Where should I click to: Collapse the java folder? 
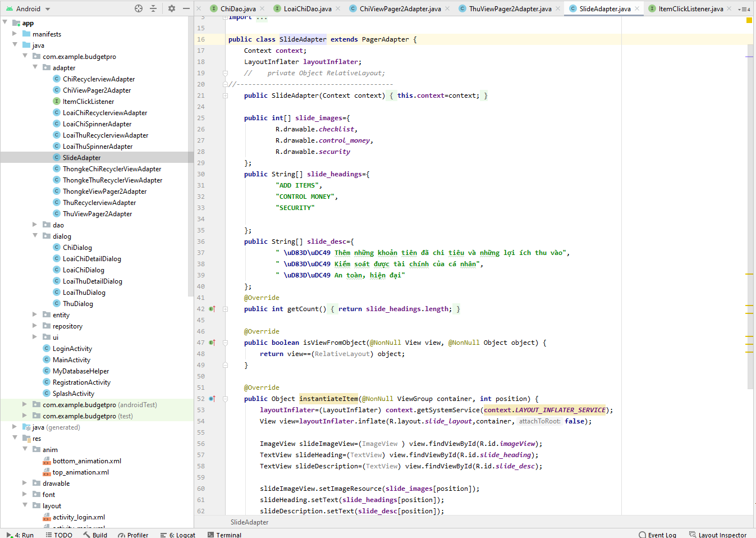point(15,45)
